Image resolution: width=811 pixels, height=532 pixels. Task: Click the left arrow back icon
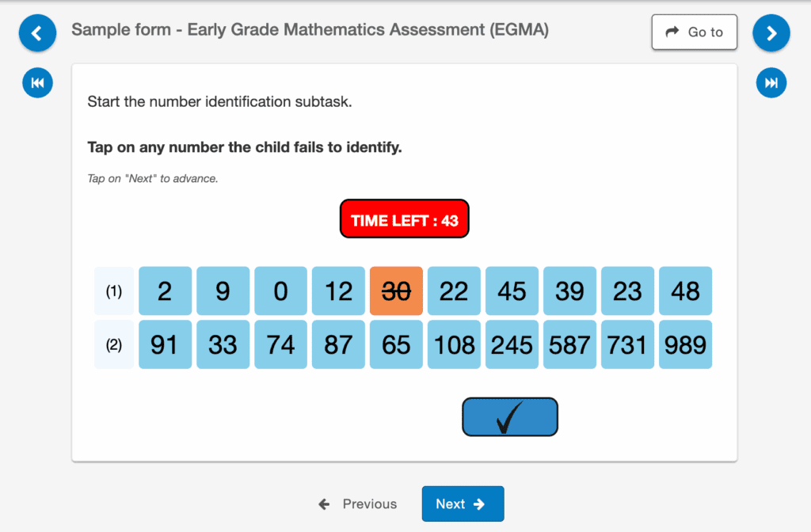(37, 33)
